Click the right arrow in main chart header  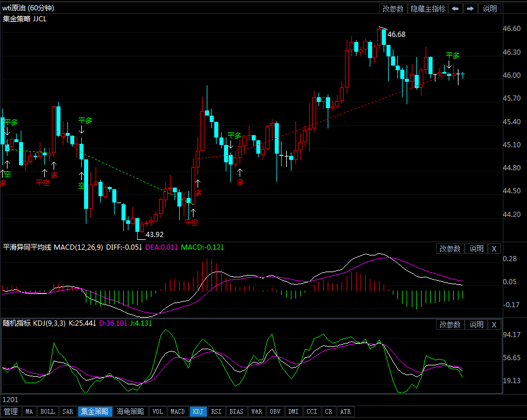[471, 9]
